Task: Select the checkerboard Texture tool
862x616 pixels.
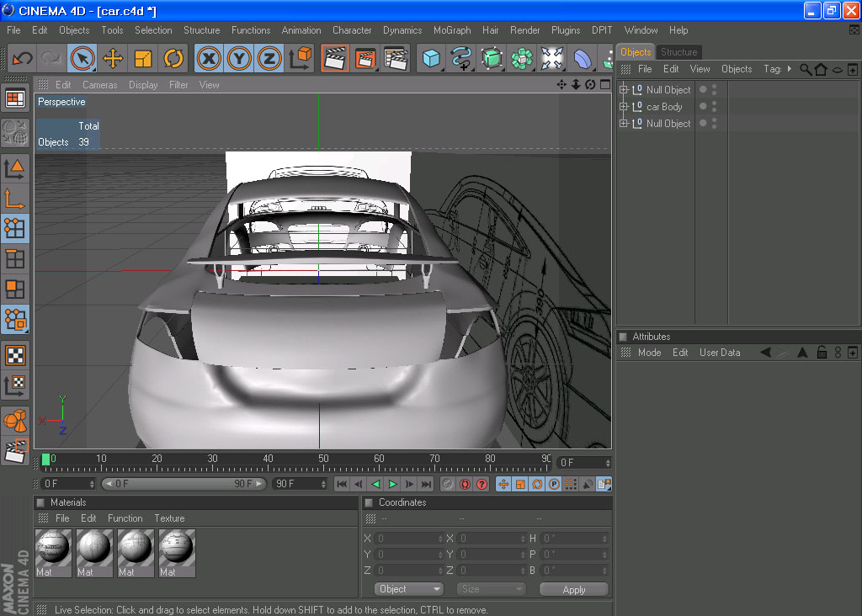Action: (15, 355)
